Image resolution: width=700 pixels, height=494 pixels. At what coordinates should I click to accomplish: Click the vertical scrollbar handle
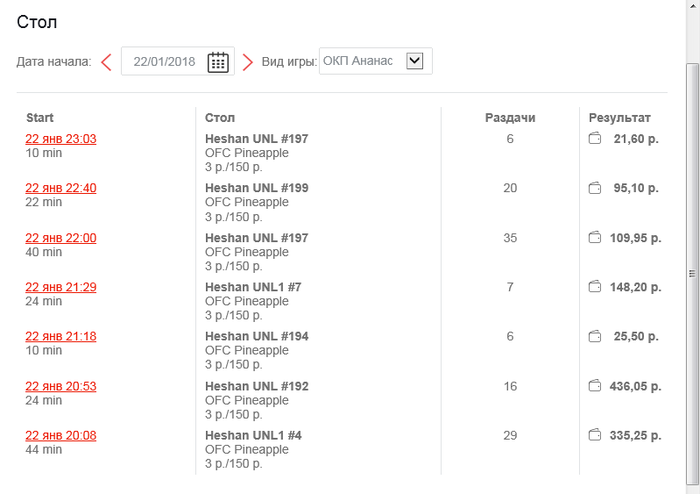(x=691, y=272)
